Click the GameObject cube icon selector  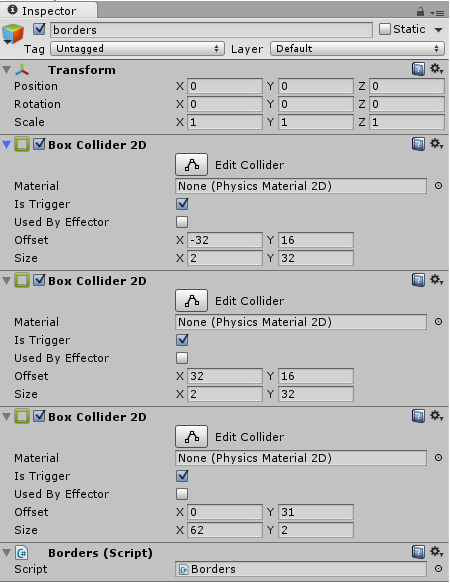[13, 34]
